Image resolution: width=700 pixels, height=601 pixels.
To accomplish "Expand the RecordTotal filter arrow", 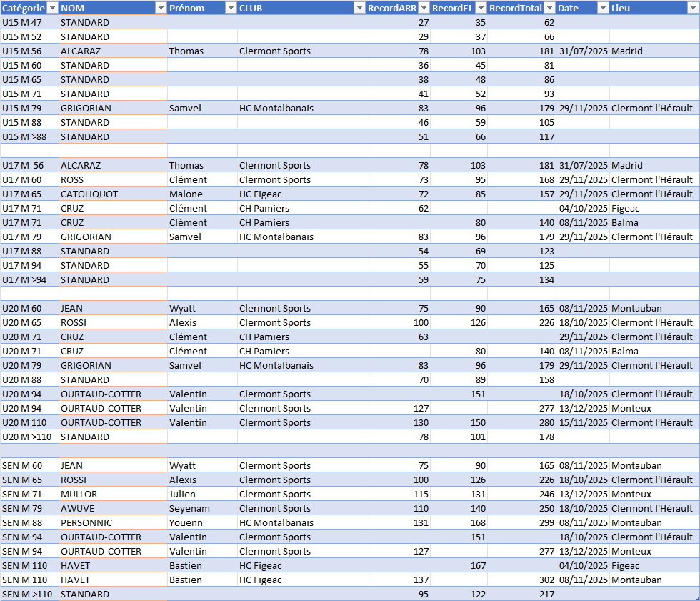I will (549, 8).
